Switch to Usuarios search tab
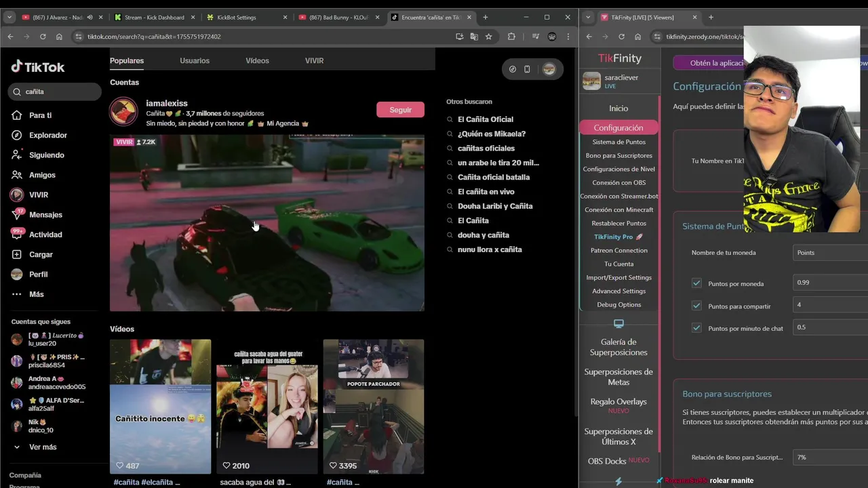The width and height of the screenshot is (868, 488). pyautogui.click(x=195, y=60)
